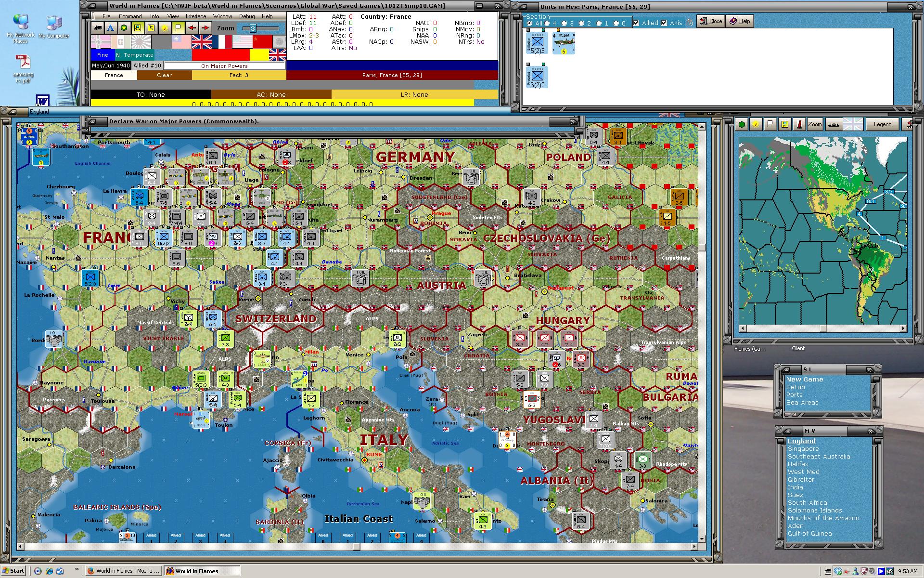This screenshot has width=924, height=578.
Task: Select the Billotte 5(2)3 HQ unit
Action: (537, 43)
